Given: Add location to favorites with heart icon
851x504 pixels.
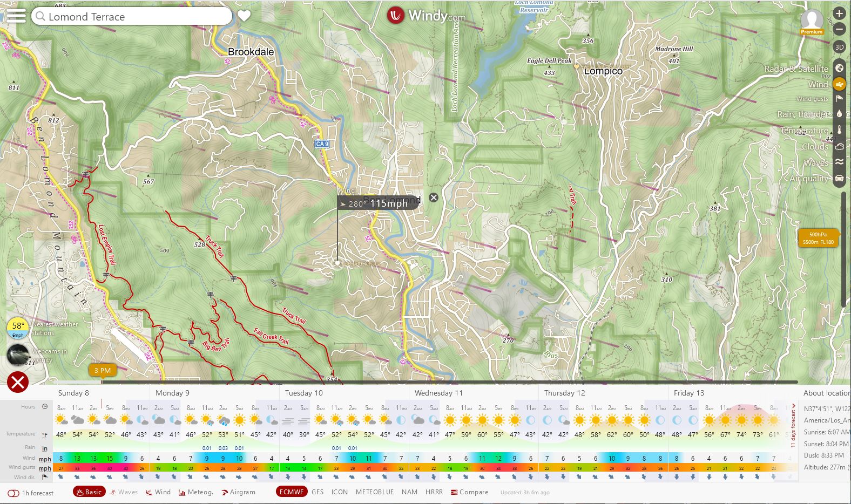Looking at the screenshot, I should 244,16.
